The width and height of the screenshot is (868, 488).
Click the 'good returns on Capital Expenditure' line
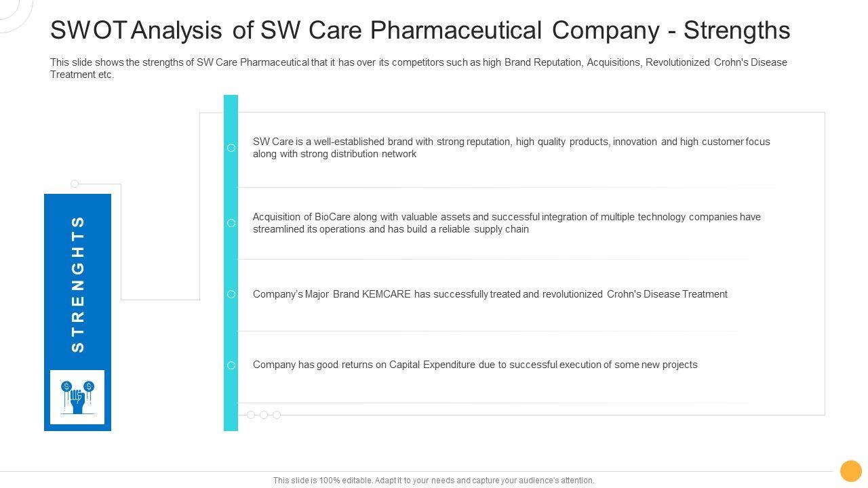tap(475, 365)
